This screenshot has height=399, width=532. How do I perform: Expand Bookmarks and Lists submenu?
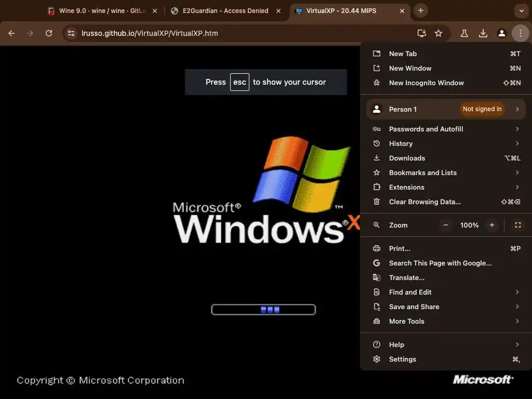pyautogui.click(x=446, y=172)
